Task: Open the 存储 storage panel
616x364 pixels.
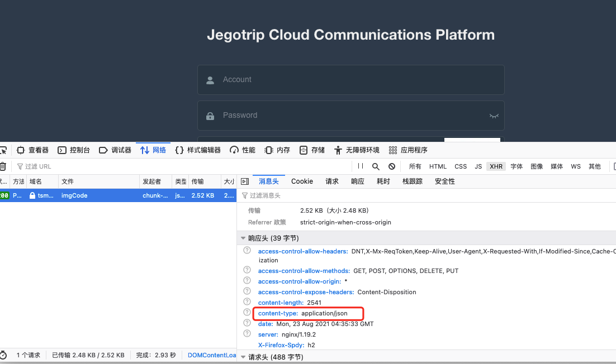Action: click(x=312, y=150)
